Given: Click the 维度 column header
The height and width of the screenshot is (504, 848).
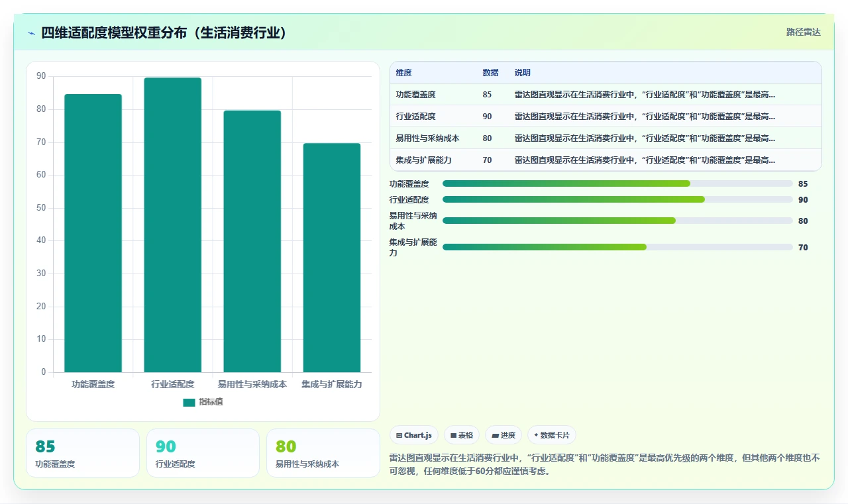Looking at the screenshot, I should pyautogui.click(x=404, y=73).
